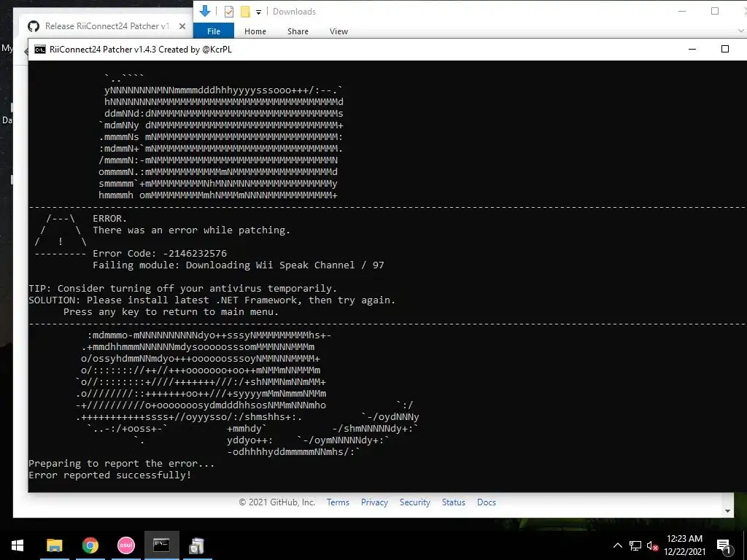Click the cmd icon in the Patcher title bar

pyautogui.click(x=40, y=50)
